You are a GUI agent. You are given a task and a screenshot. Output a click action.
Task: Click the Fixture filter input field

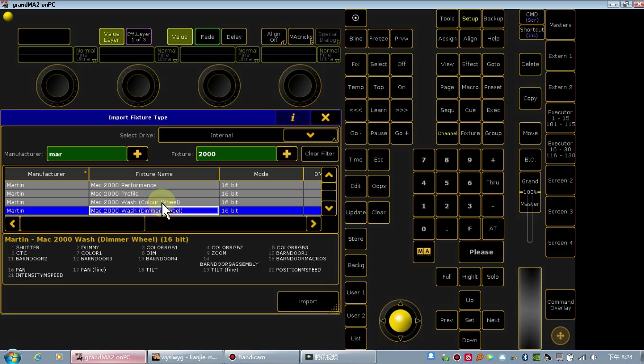point(236,154)
